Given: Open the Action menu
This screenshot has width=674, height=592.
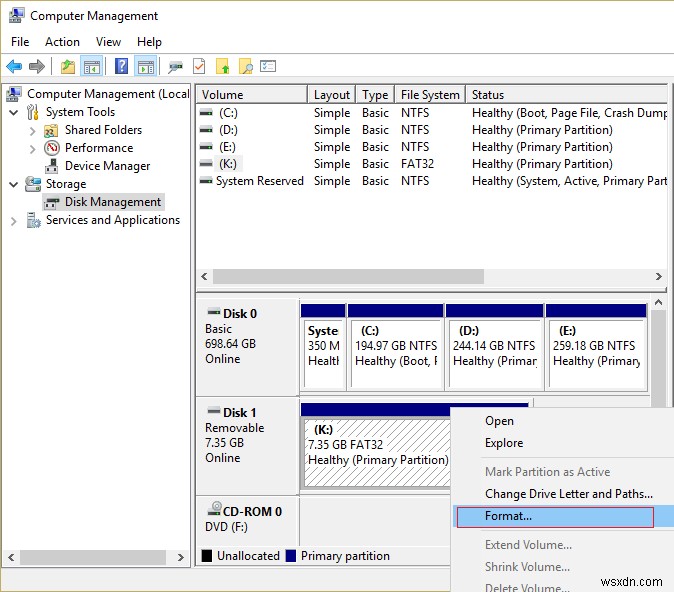Looking at the screenshot, I should [62, 42].
